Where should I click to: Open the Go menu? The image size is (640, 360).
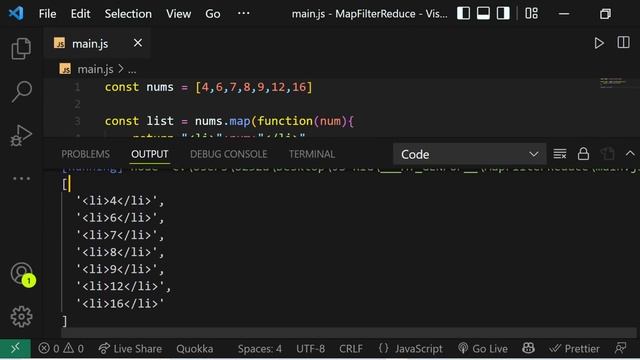click(x=213, y=14)
